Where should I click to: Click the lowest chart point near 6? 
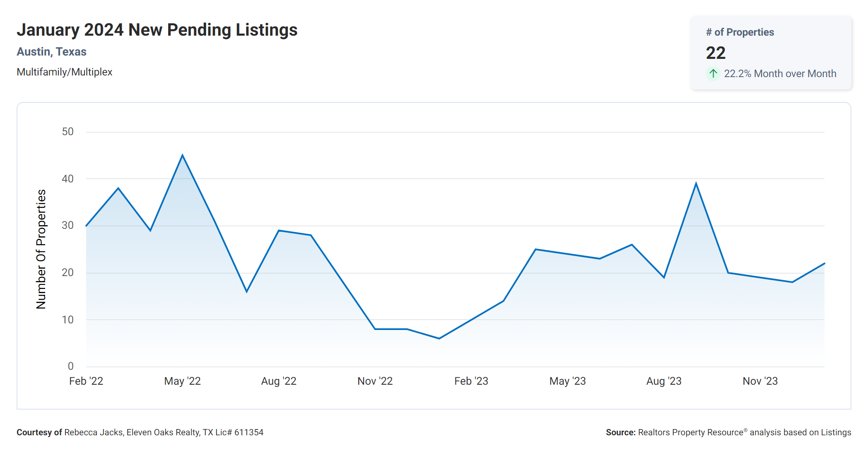coord(439,338)
